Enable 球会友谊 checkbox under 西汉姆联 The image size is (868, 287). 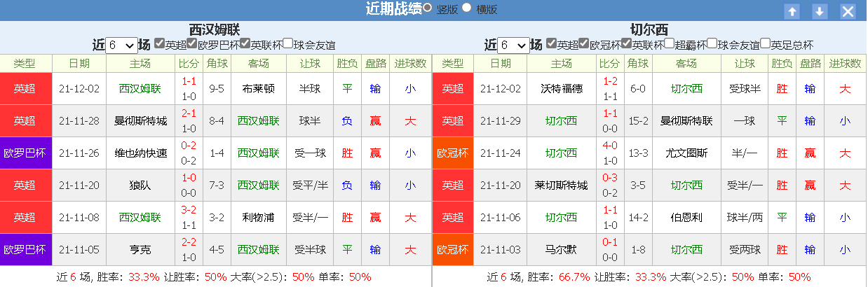click(x=287, y=43)
